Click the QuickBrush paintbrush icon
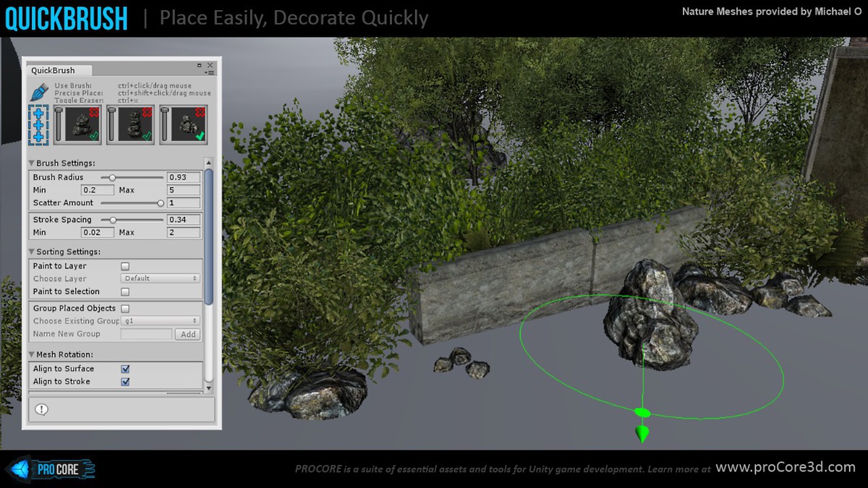868x488 pixels. click(x=40, y=93)
